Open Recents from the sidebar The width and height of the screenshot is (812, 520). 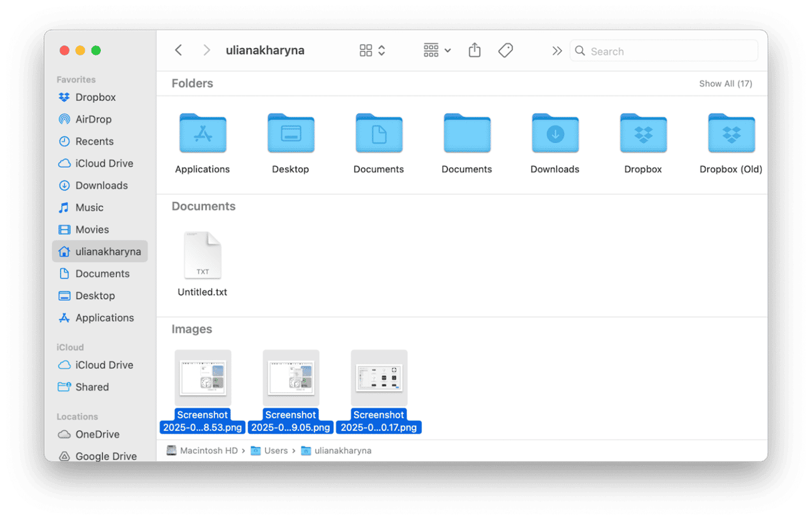tap(94, 141)
